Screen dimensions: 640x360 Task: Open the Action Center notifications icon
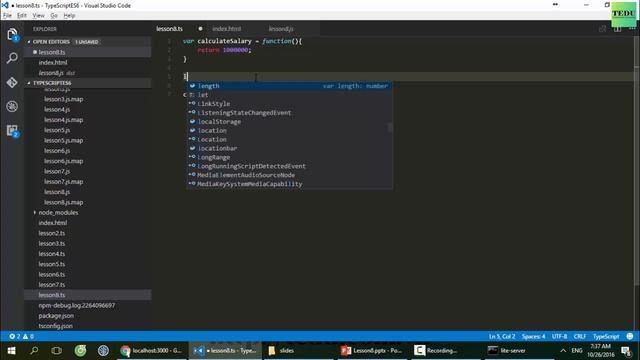click(627, 351)
